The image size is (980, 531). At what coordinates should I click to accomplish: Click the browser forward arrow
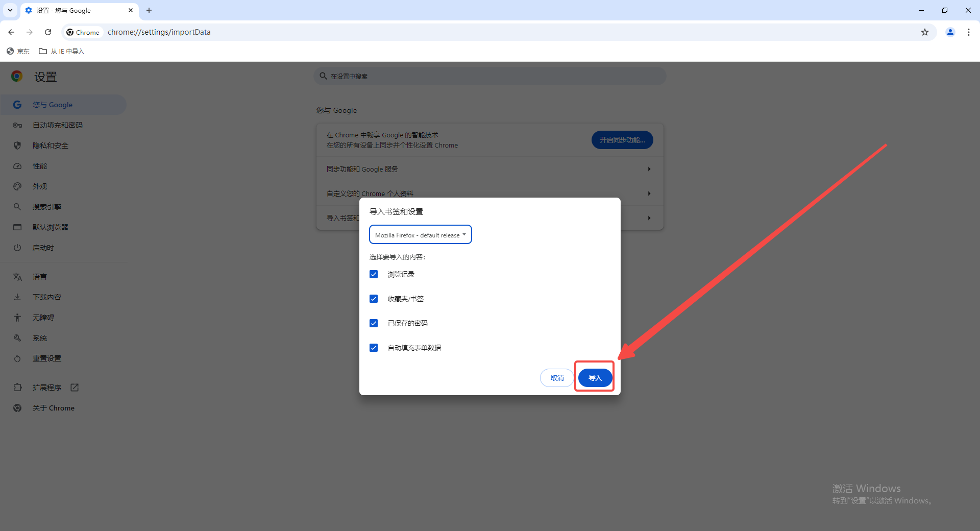30,32
